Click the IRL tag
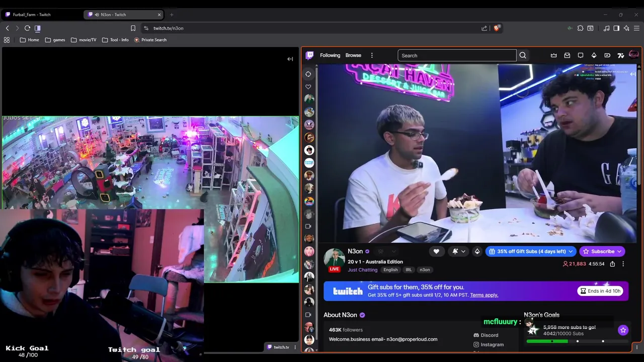 409,270
